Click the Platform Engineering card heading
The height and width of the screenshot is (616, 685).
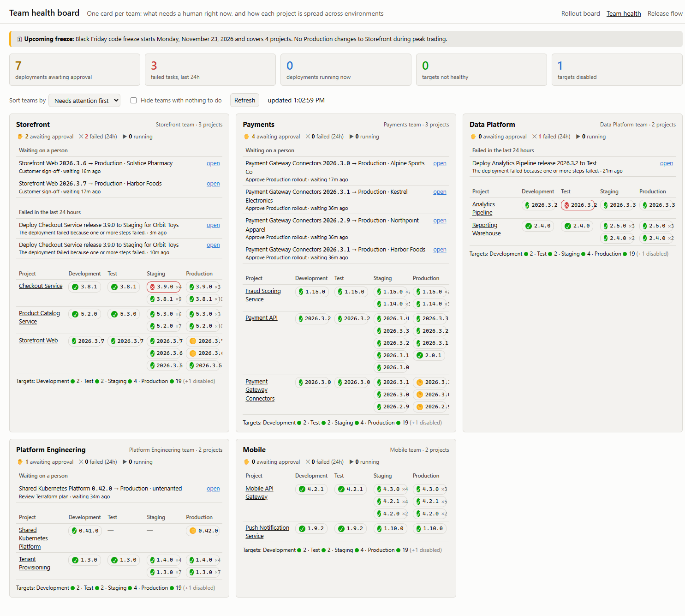[51, 450]
